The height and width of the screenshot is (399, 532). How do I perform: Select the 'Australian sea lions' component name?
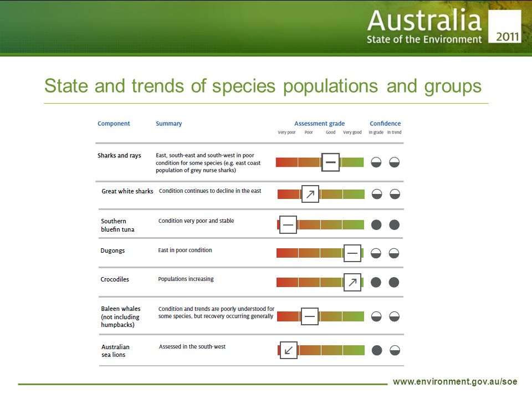click(115, 351)
